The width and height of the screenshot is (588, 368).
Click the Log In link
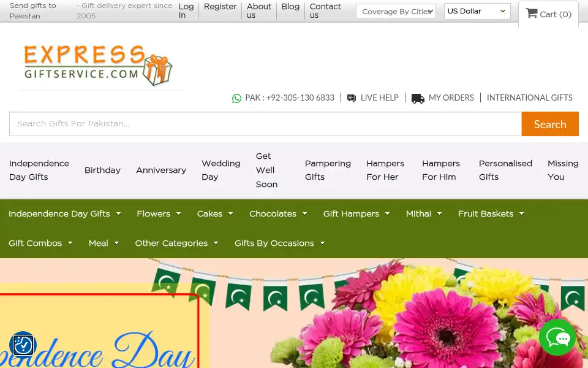pyautogui.click(x=186, y=11)
